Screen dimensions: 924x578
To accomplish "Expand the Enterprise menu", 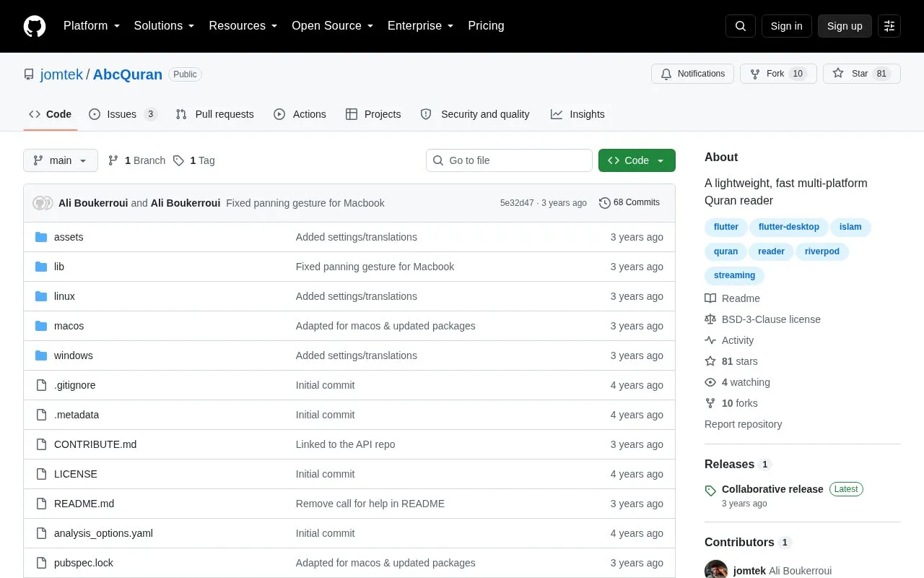I will [x=421, y=26].
